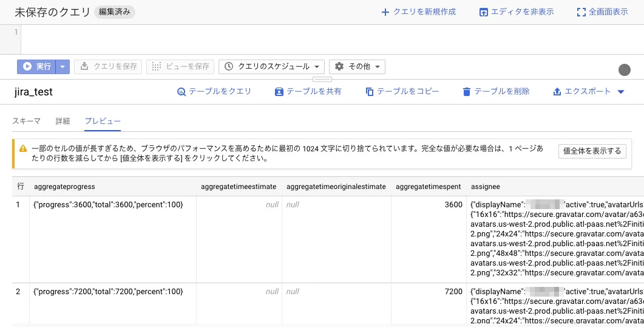Click the export upload icon
Image resolution: width=644 pixels, height=327 pixels.
tap(557, 92)
